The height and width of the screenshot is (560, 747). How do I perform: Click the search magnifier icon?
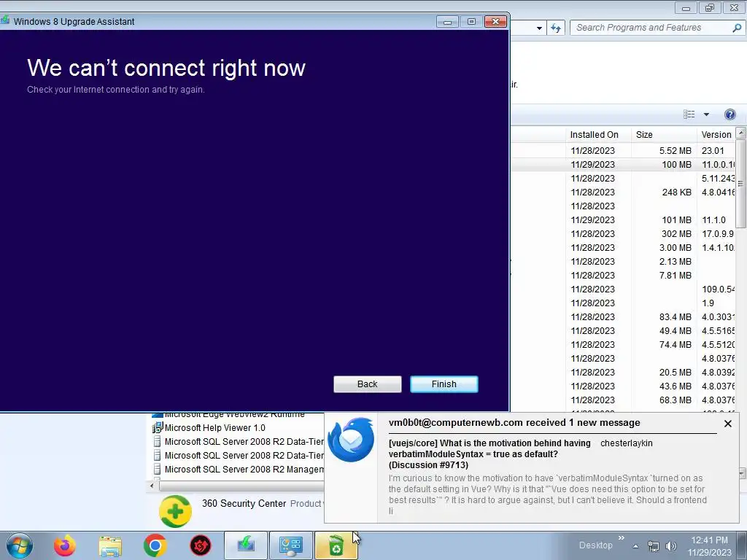tap(737, 28)
